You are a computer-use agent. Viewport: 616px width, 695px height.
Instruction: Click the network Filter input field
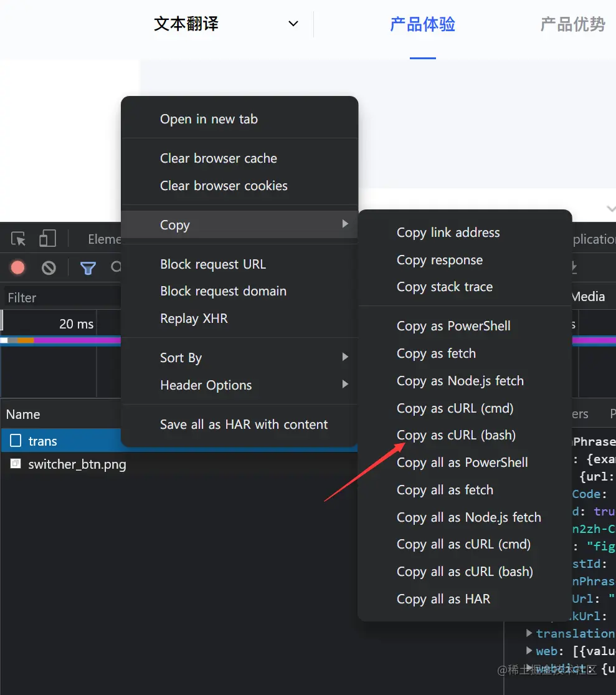click(x=62, y=297)
